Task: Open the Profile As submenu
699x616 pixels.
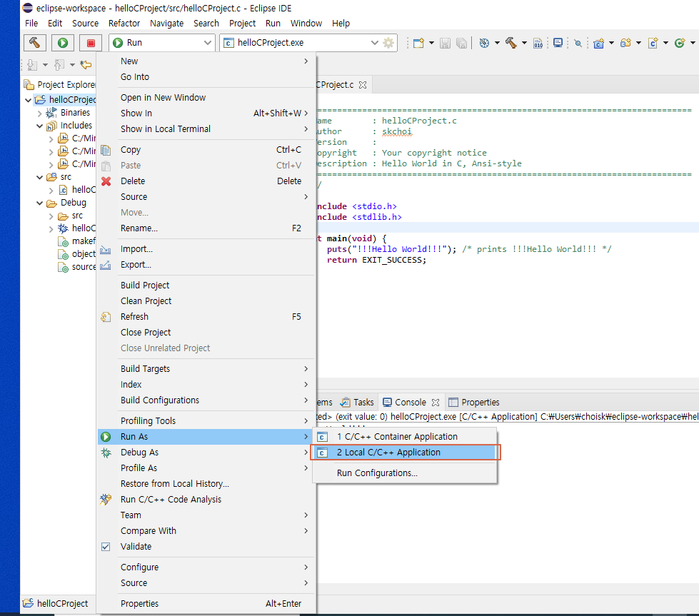Action: (x=206, y=468)
